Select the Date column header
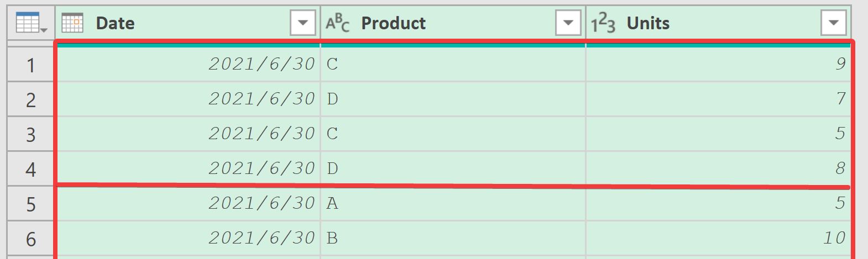The width and height of the screenshot is (868, 259). (188, 23)
